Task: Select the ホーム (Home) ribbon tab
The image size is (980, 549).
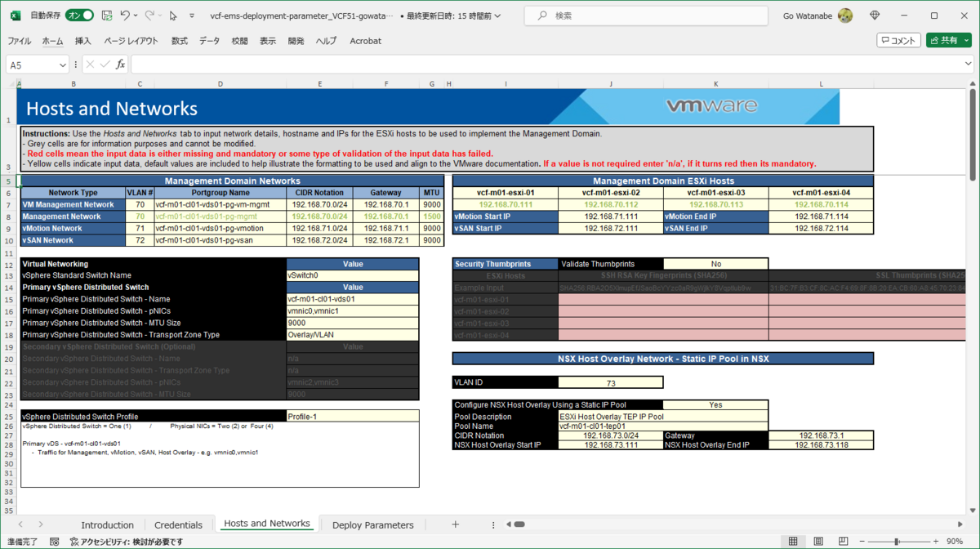Action: [52, 41]
